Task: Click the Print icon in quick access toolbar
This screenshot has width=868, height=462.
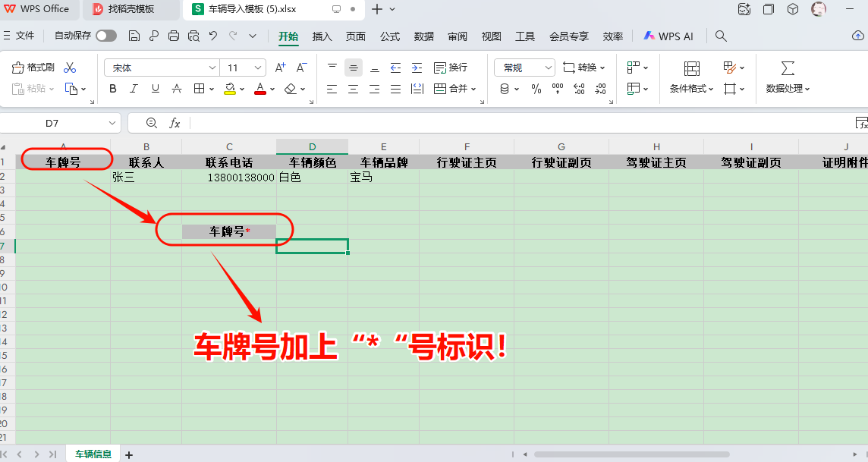Action: point(175,36)
